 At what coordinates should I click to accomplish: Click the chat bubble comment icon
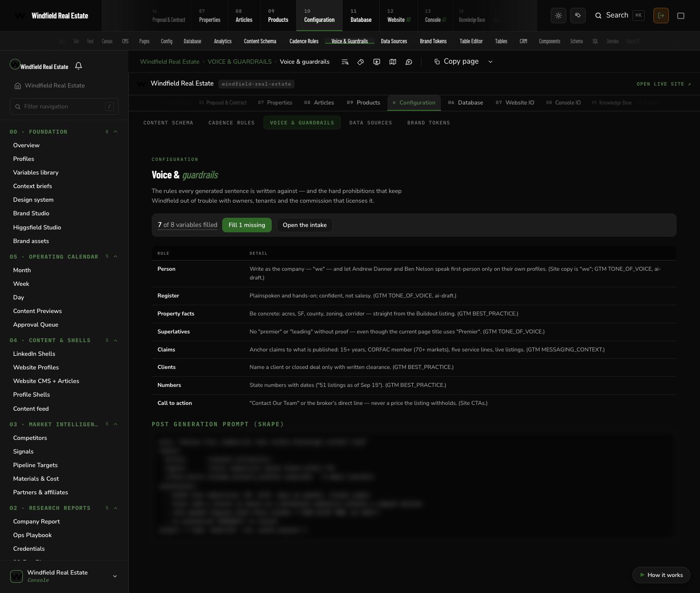[x=409, y=62]
